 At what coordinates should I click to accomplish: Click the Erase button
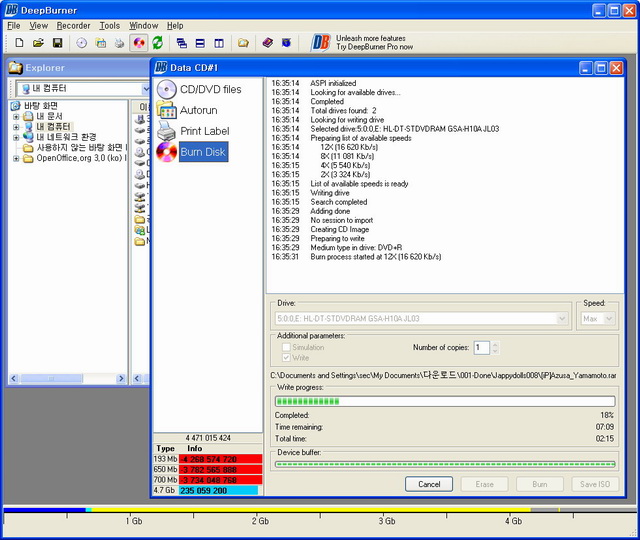(x=484, y=484)
